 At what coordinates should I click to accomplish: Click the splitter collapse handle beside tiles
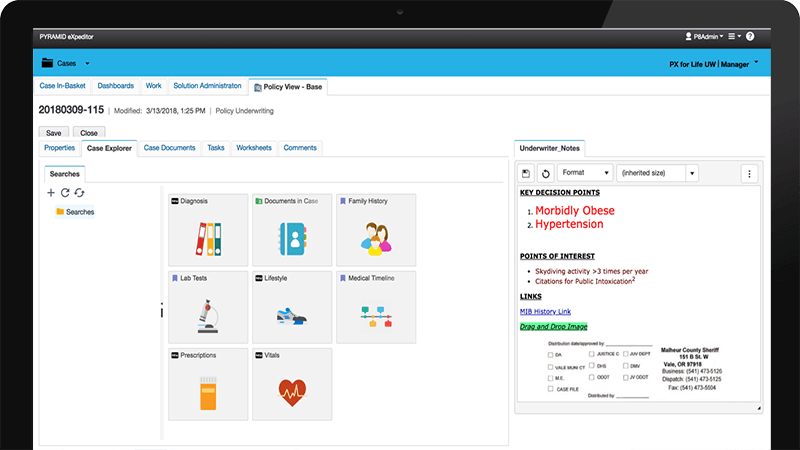pyautogui.click(x=162, y=310)
